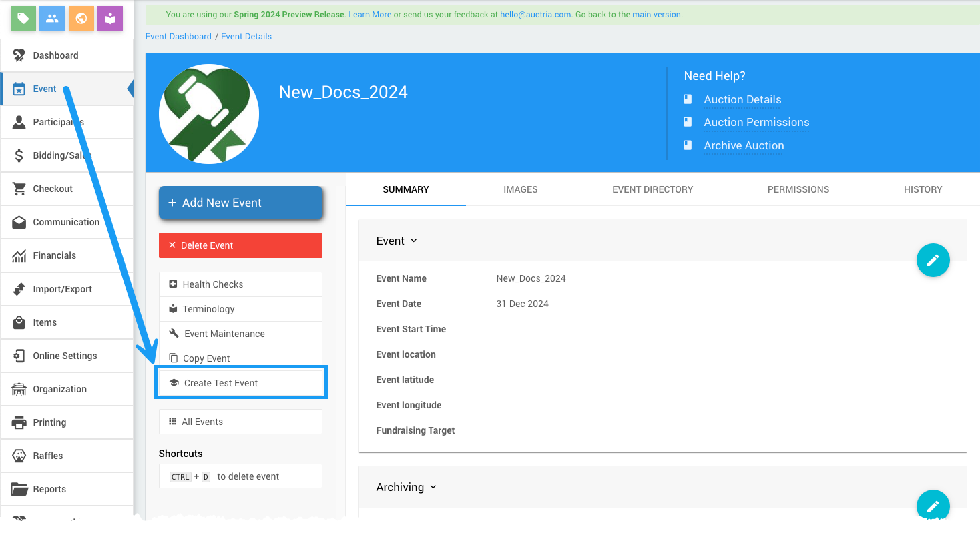
Task: Click the blue people icon button
Action: pos(52,19)
